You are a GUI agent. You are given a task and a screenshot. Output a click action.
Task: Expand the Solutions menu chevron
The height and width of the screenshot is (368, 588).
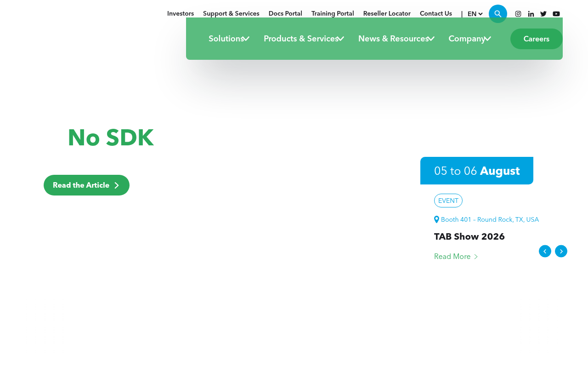246,39
